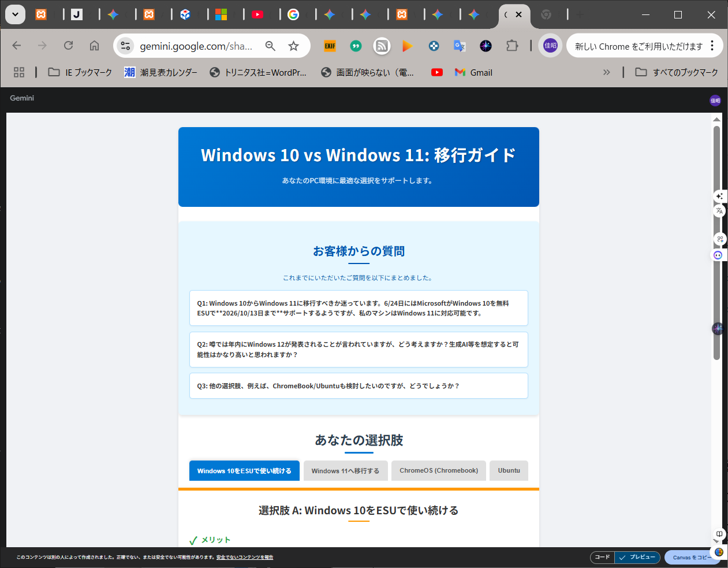Click the floating translate icon at right edge
The width and height of the screenshot is (728, 568).
coord(719,211)
